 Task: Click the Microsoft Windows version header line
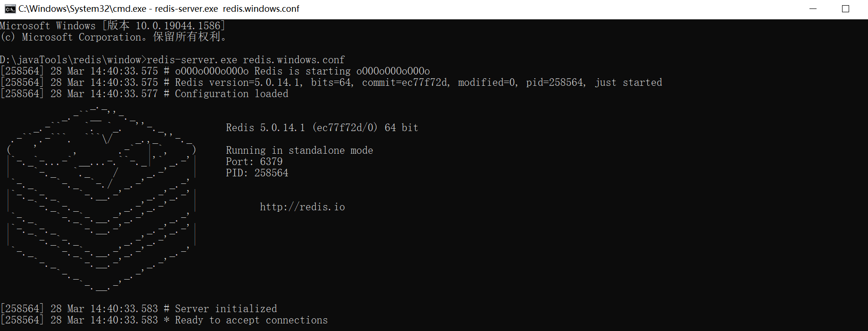pyautogui.click(x=112, y=26)
